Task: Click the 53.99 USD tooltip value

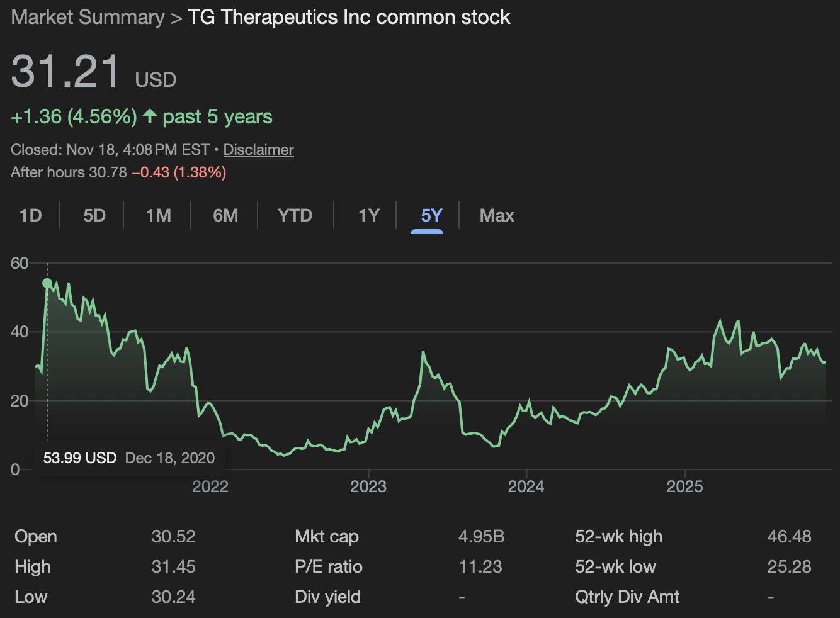Action: tap(80, 458)
